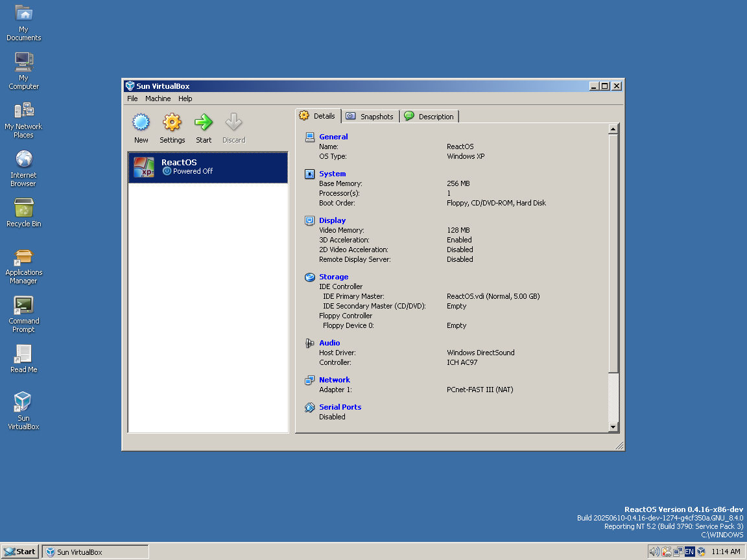Click the Network section adapter icon

[310, 380]
